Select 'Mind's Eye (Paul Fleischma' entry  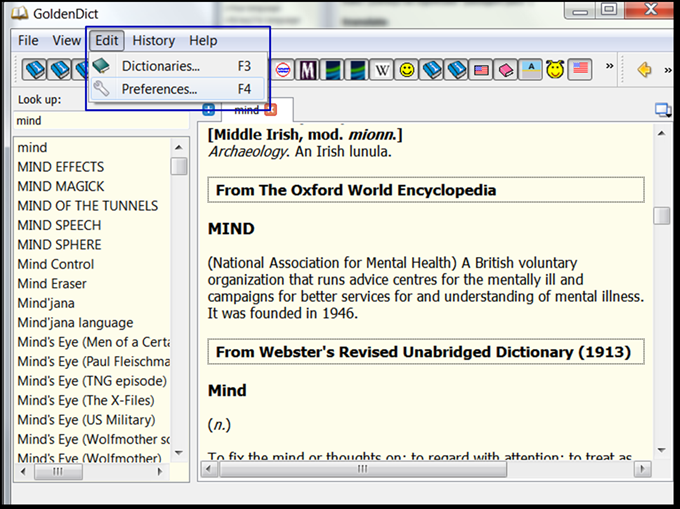coord(93,362)
